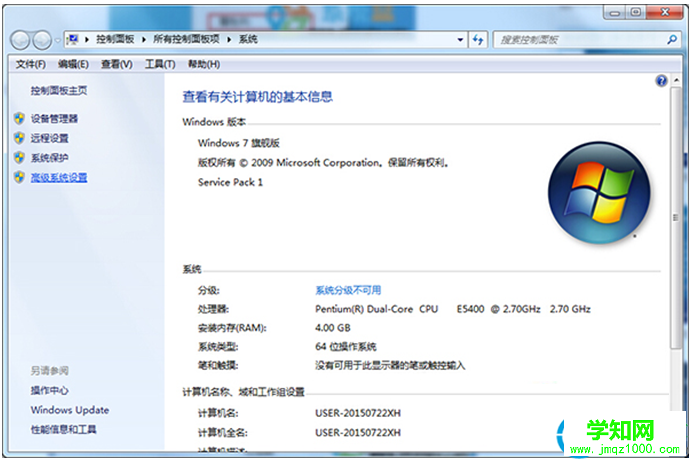
Task: Select computer name value beside 计算机名:
Action: tap(358, 413)
